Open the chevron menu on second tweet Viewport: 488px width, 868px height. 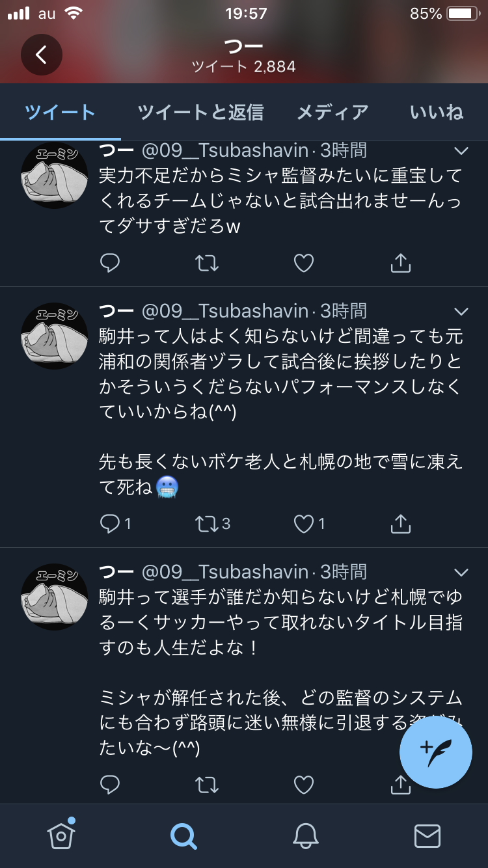coord(461,311)
